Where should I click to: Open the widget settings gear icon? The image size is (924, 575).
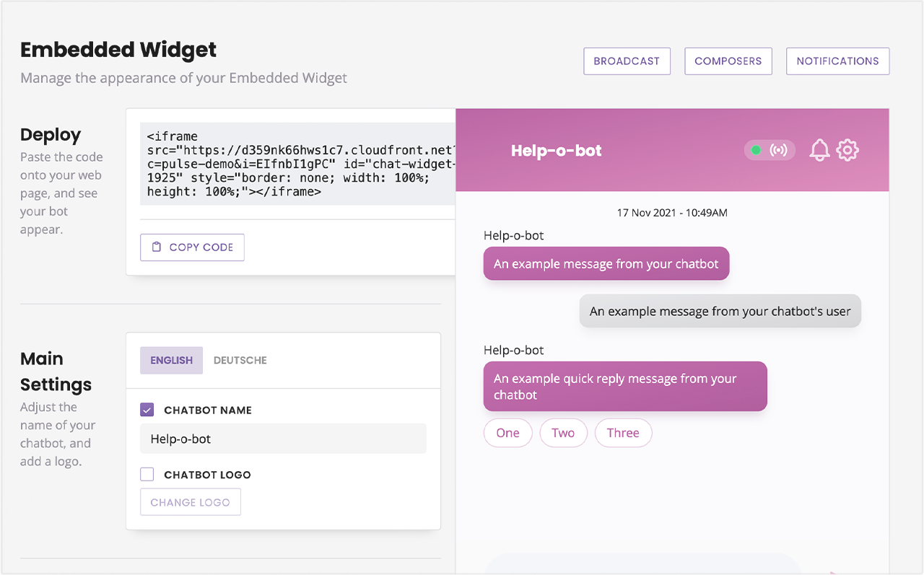pos(848,150)
